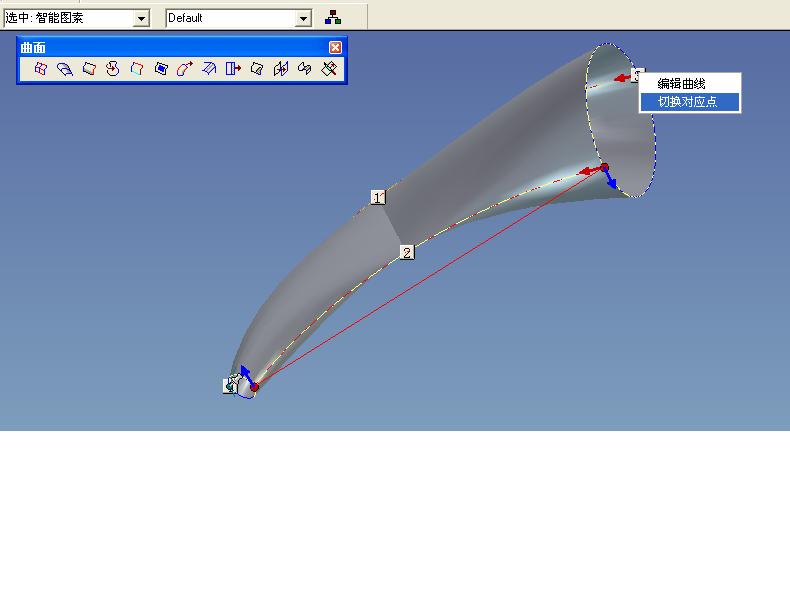Image resolution: width=790 pixels, height=607 pixels.
Task: Choose 切换对应点 from the context menu
Action: point(690,102)
